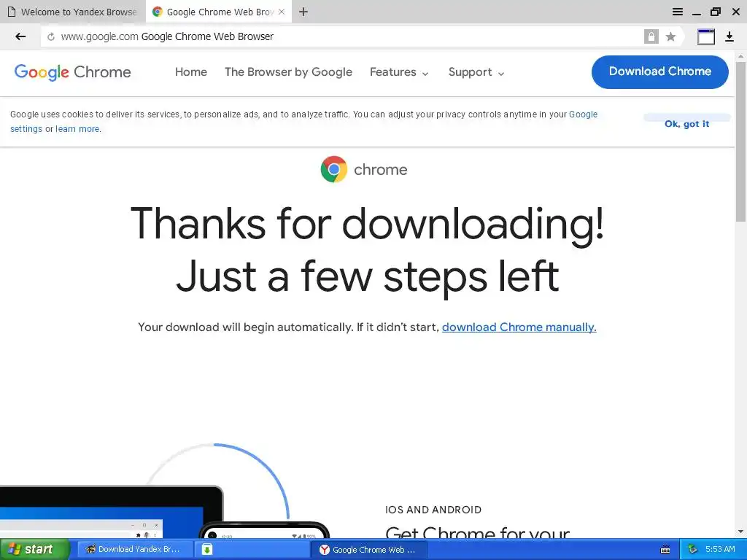Viewport: 747px width, 560px height.
Task: Click the keyboard icon in the taskbar
Action: [665, 550]
